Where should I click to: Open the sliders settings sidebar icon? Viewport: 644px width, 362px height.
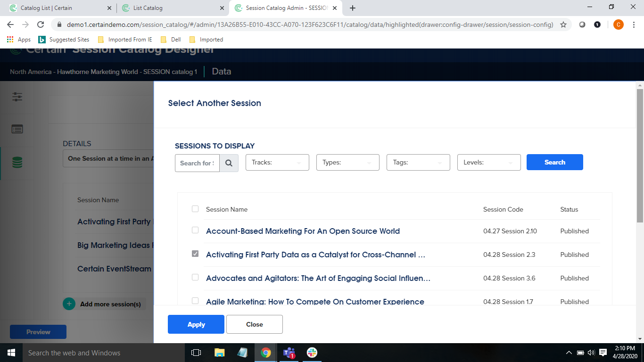tap(17, 97)
